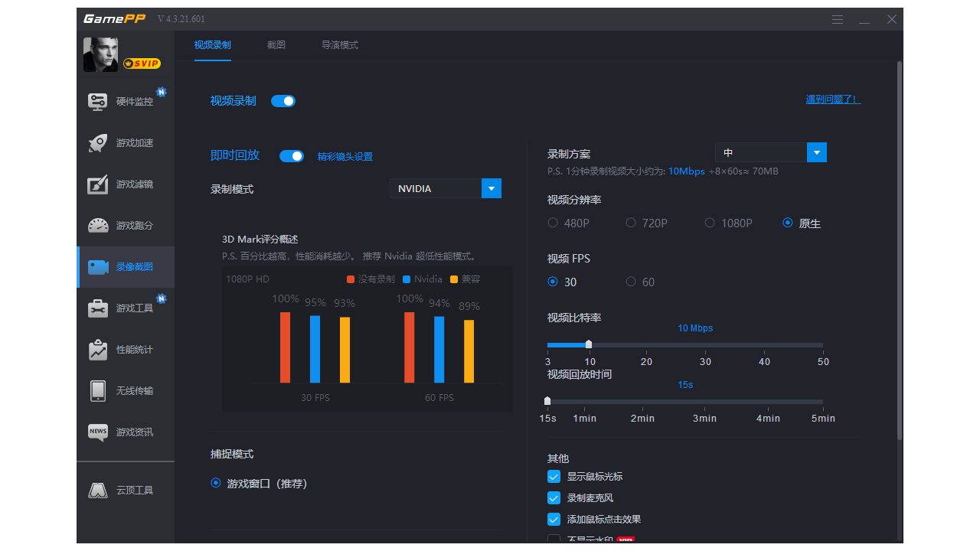Click Nvidia blue legend swatch
This screenshot has width=980, height=551.
(x=407, y=279)
